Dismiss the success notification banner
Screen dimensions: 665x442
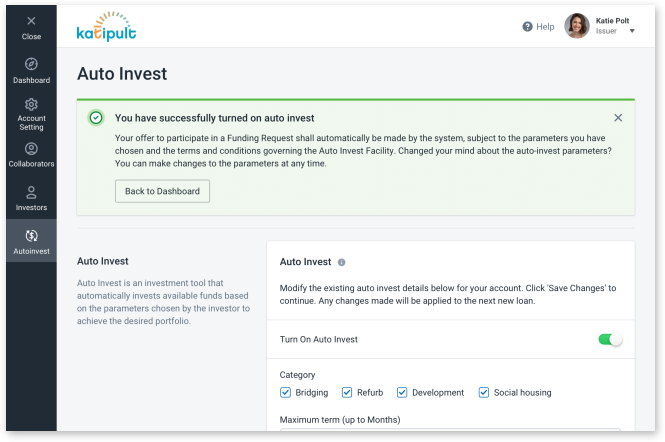pos(618,117)
